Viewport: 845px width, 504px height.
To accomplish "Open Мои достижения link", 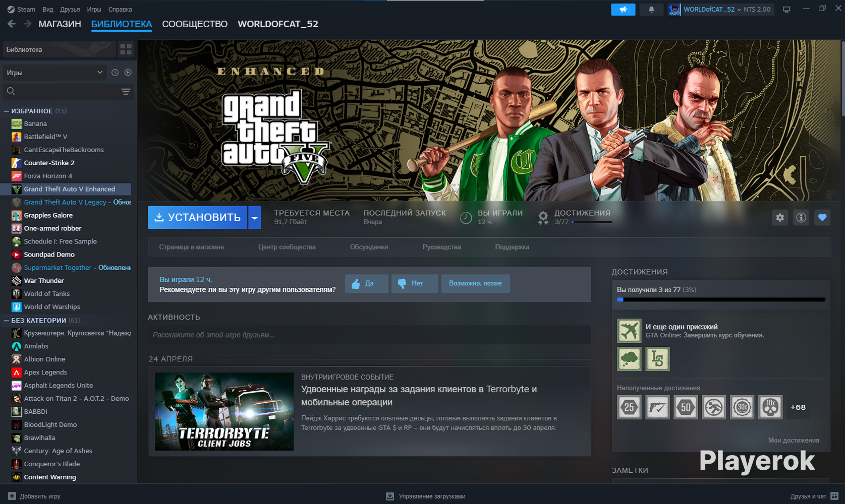I will coord(793,440).
